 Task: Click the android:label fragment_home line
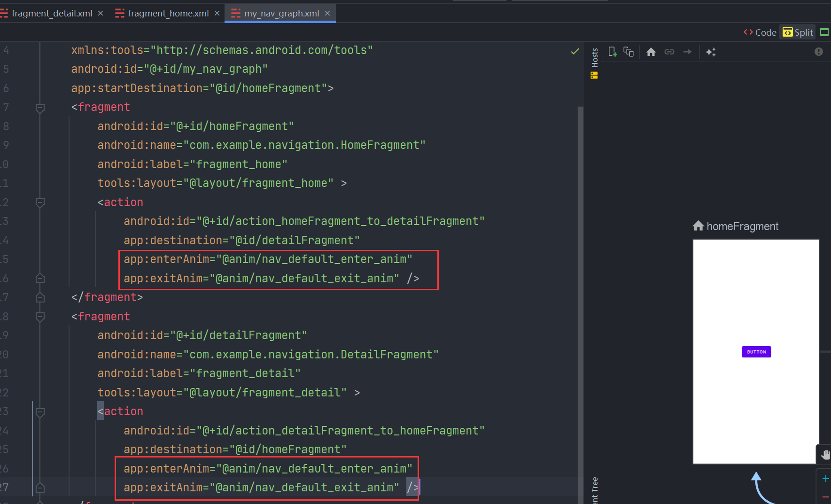click(192, 164)
